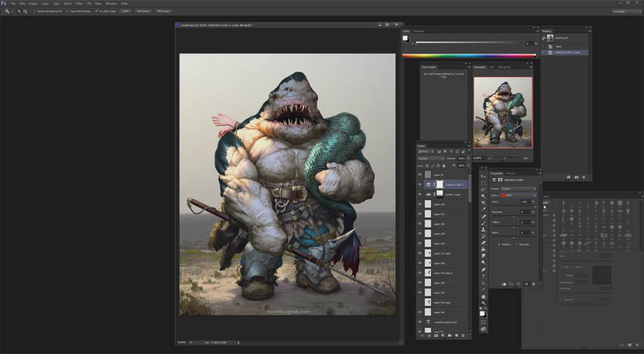
Task: Choose the Relative radio option
Action: (x=499, y=244)
